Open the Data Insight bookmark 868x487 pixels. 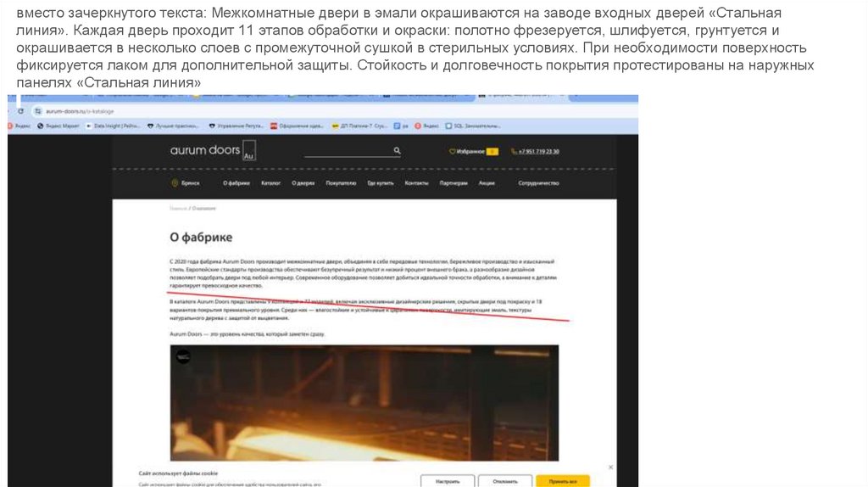[113, 126]
